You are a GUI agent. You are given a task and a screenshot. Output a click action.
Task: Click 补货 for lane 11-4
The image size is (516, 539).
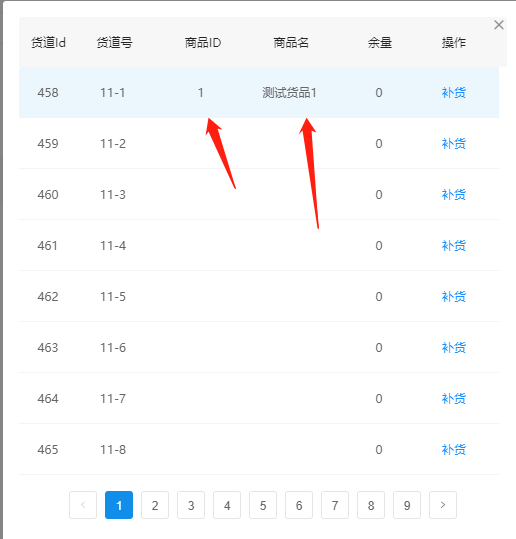(x=453, y=246)
